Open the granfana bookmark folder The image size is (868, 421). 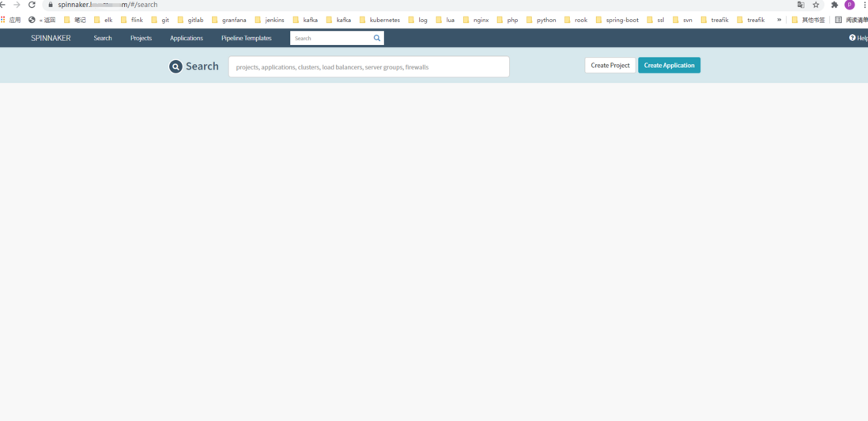click(x=229, y=20)
